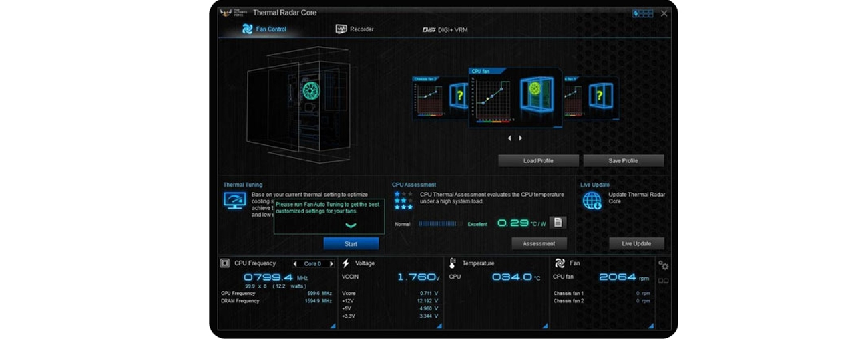Screen dimensions: 868x339
Task: Click the Vcore voltage row
Action: [390, 293]
